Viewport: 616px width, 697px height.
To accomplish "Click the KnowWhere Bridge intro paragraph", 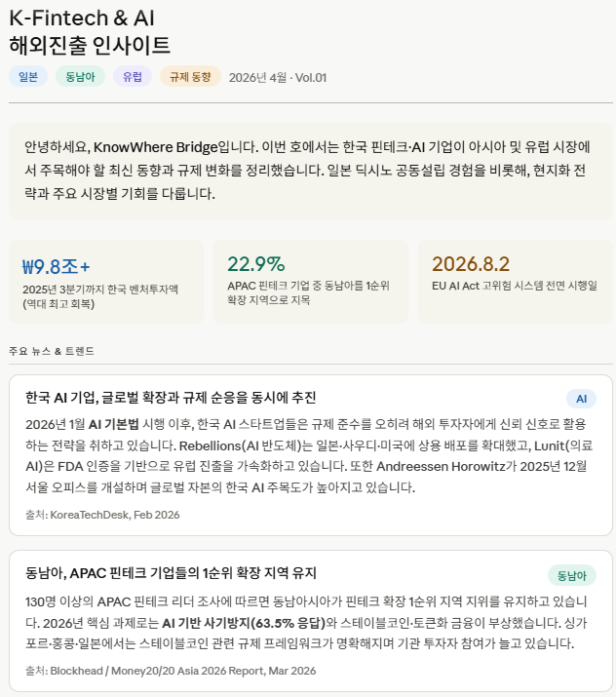I will (x=307, y=171).
